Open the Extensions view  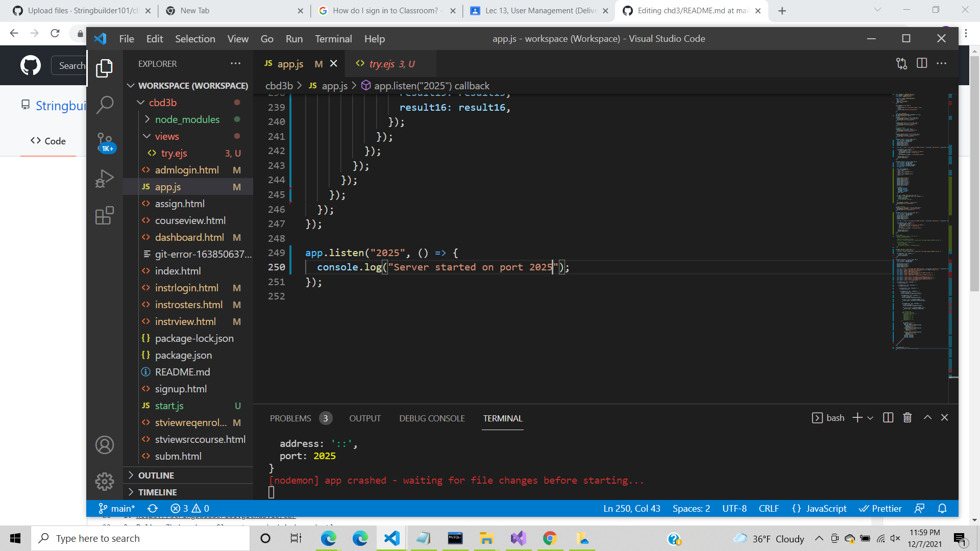tap(104, 215)
